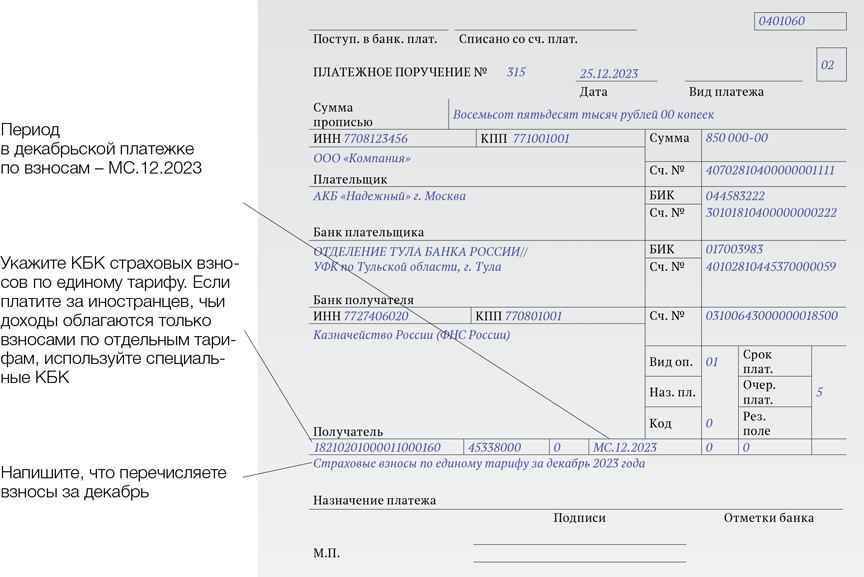Select the payer status box showing 02
This screenshot has width=864, height=577.
point(829,65)
